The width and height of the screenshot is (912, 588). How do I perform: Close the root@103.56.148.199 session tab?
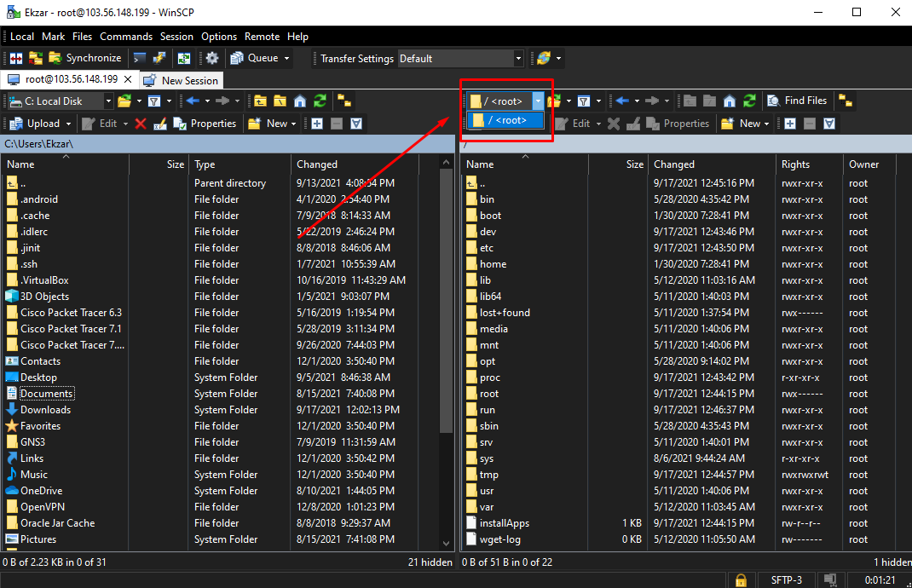[x=128, y=79]
